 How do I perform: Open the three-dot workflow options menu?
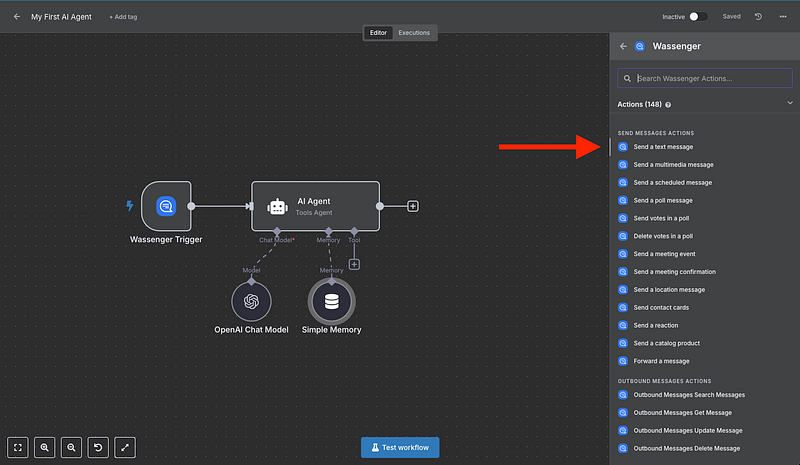click(x=782, y=17)
